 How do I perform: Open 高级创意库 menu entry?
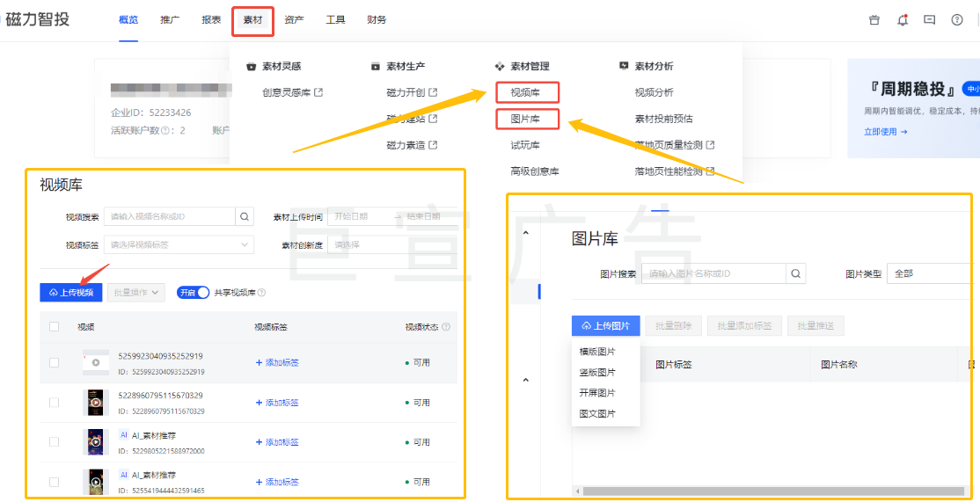[535, 171]
